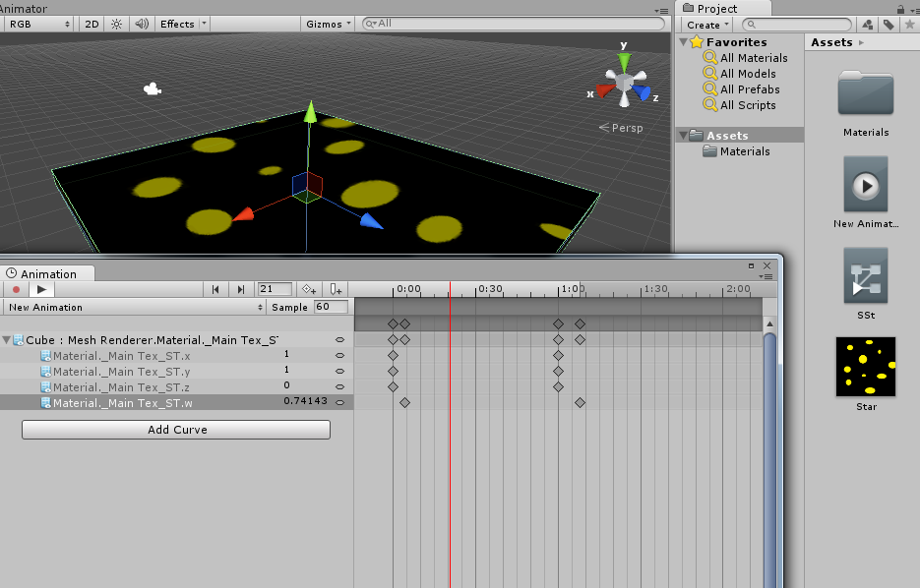Select All Materials favorite

745,57
